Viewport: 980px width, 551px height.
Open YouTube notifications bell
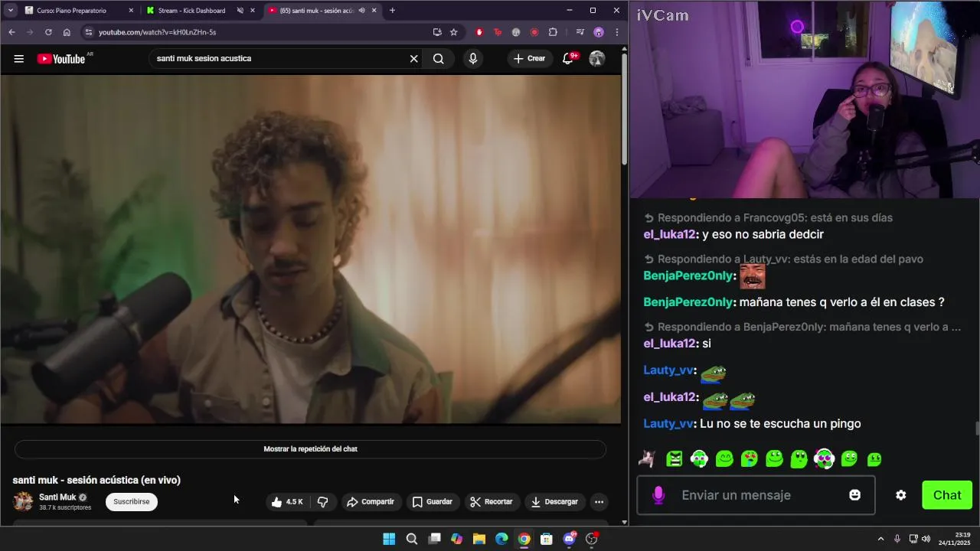tap(568, 58)
